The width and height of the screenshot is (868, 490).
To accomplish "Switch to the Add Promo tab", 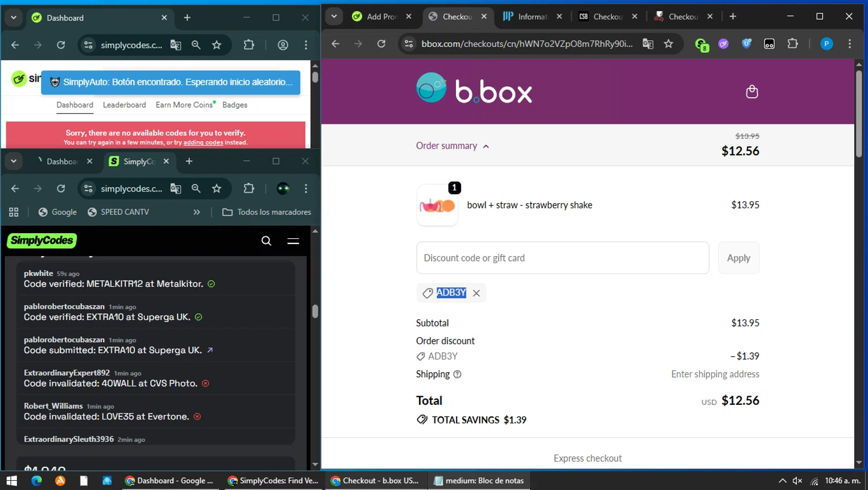I will coord(382,17).
